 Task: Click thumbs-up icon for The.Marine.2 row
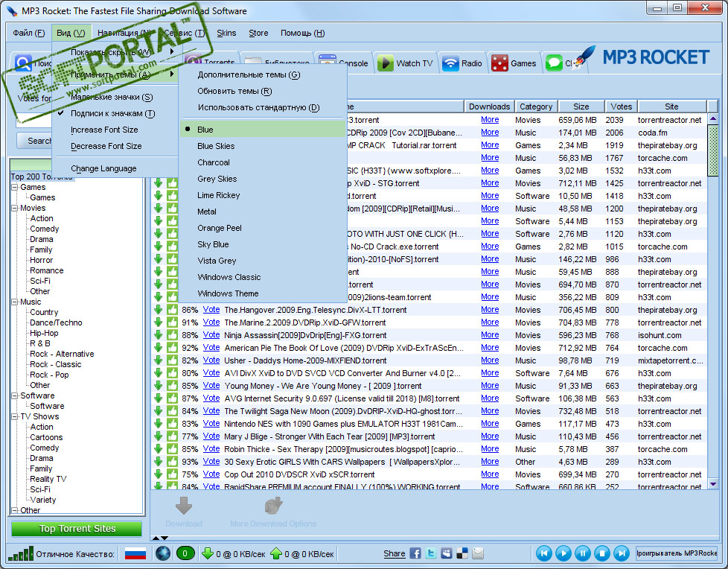[172, 322]
